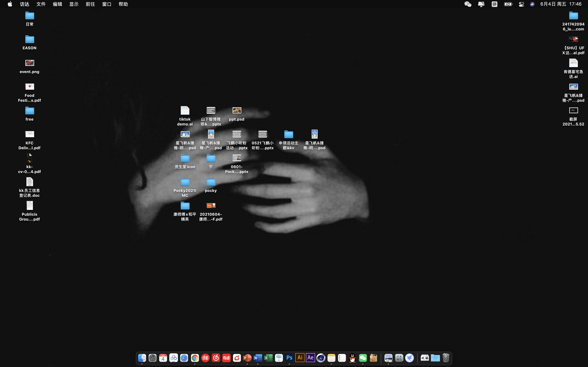The image size is (588, 367).
Task: Open Control Center in the menu bar
Action: pyautogui.click(x=521, y=4)
